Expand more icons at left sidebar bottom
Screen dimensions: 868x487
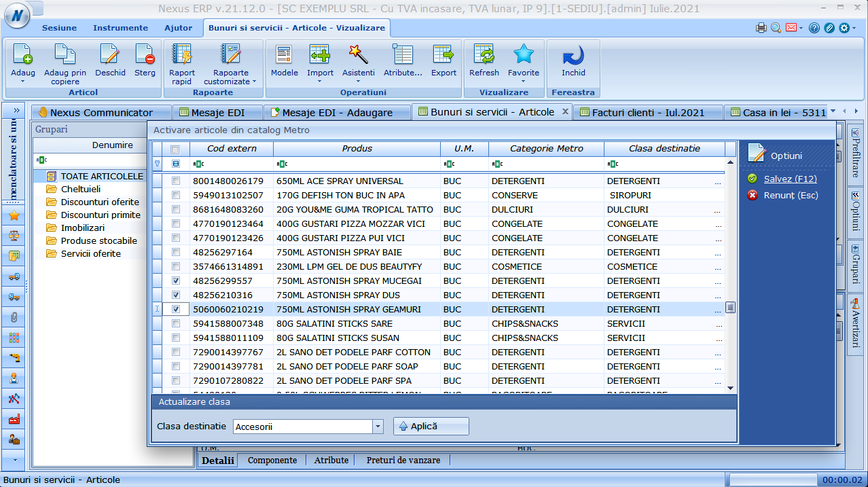pyautogui.click(x=14, y=460)
